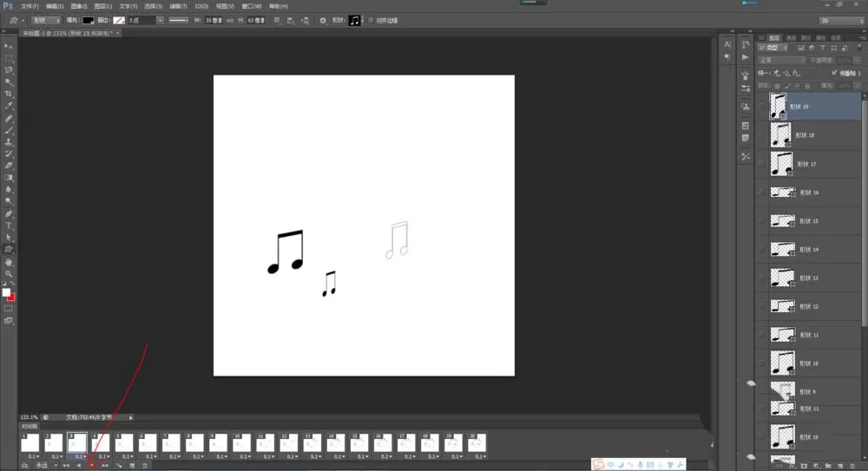Toggle visibility of layer 形状 17

click(x=762, y=164)
